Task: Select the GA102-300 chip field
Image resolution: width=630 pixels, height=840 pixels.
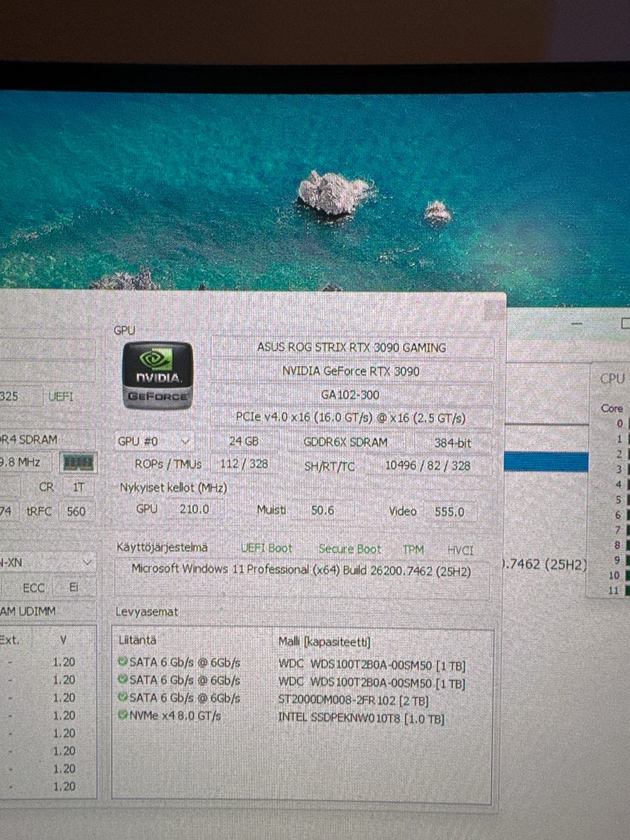Action: click(352, 395)
